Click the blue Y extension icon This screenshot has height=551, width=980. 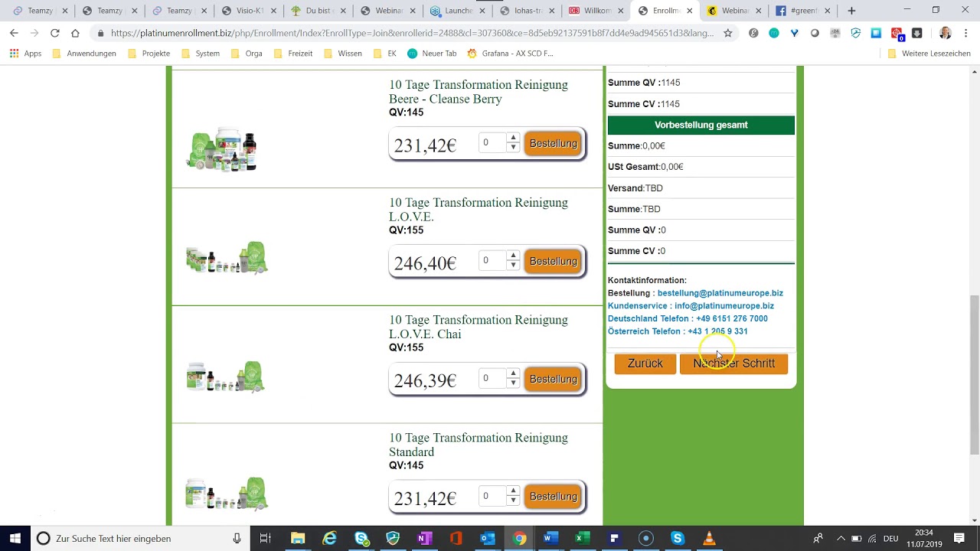click(794, 33)
